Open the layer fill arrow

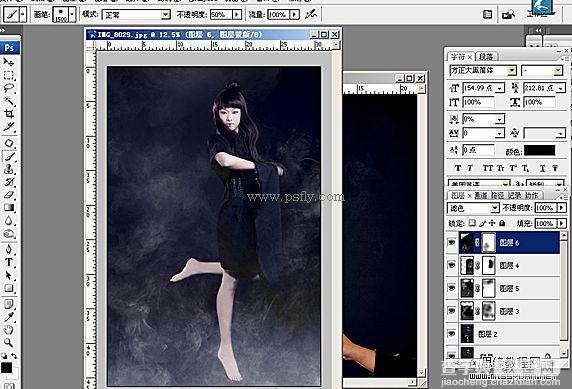click(x=562, y=223)
